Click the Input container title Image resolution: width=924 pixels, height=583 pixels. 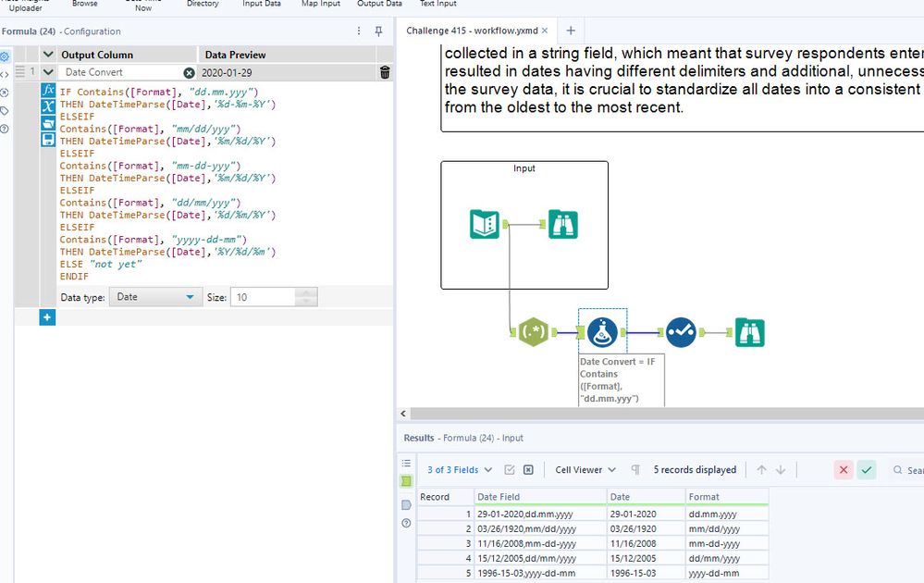coord(524,168)
